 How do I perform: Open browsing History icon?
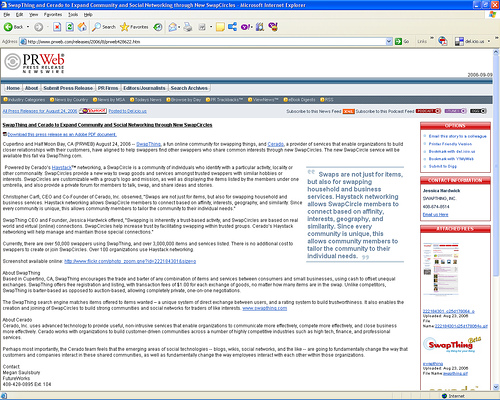[158, 27]
